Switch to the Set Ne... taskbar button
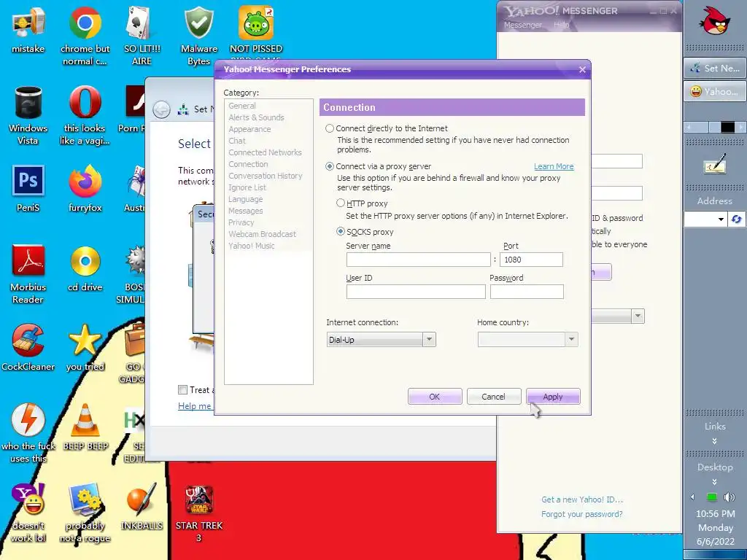 [x=714, y=68]
